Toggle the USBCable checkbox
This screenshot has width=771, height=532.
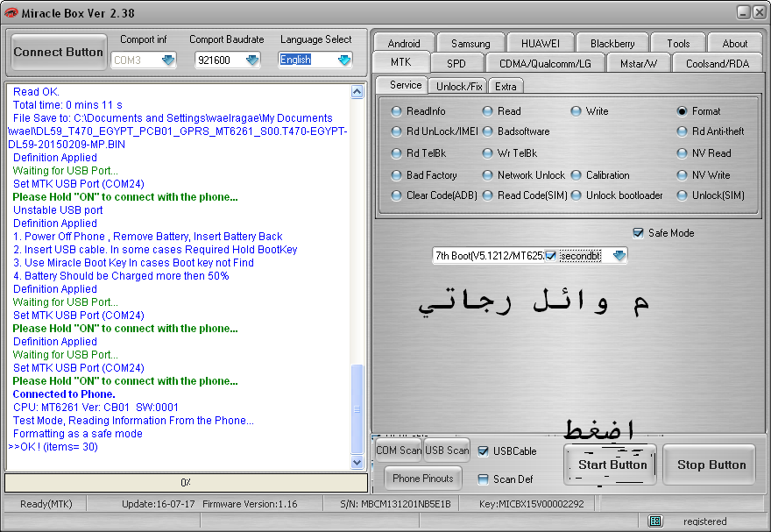[x=484, y=451]
